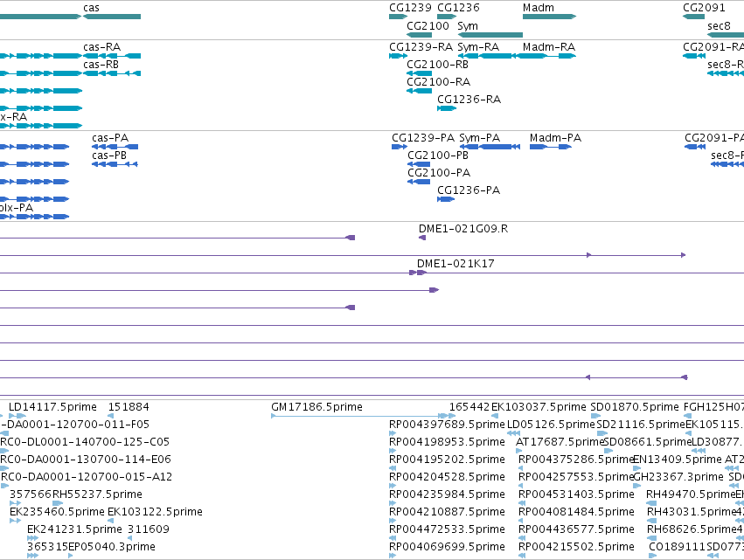Image resolution: width=744 pixels, height=560 pixels.
Task: Click the Madm gene arrow
Action: (549, 17)
